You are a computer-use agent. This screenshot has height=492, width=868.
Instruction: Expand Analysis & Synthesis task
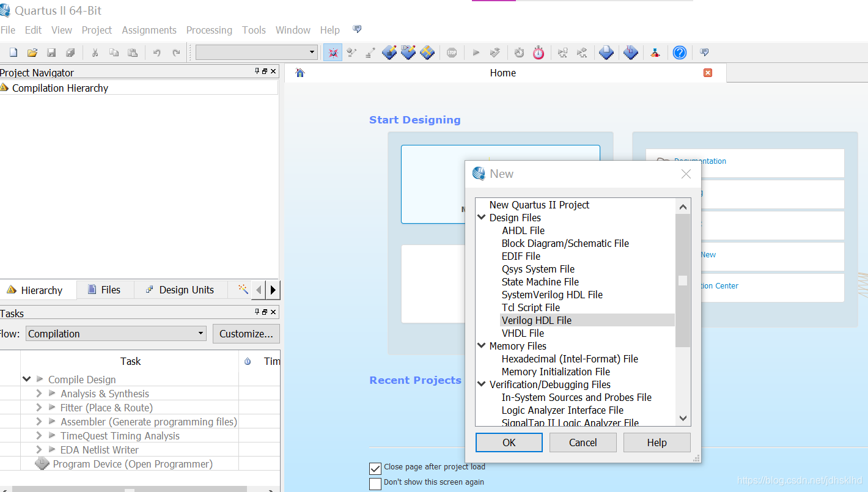[39, 394]
